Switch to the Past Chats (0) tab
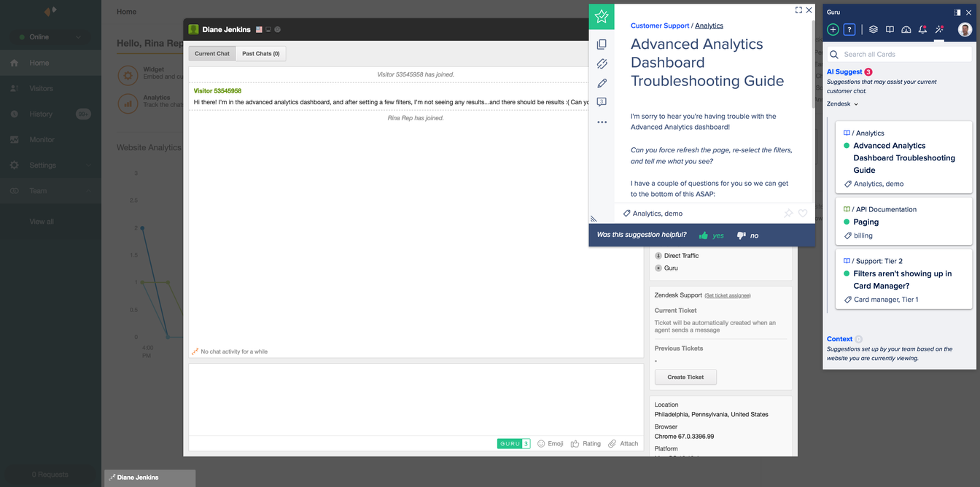The image size is (980, 487). tap(261, 53)
